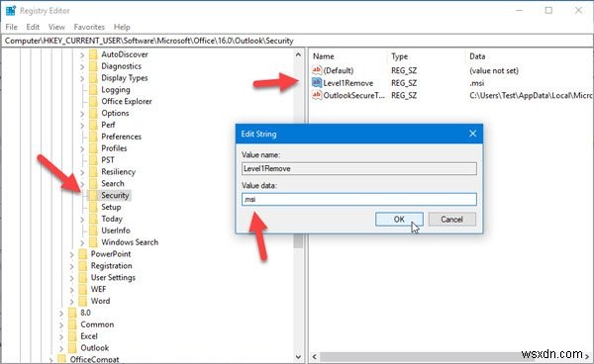This screenshot has width=594, height=364.
Task: Click the Diagnostics folder icon
Action: tap(93, 66)
